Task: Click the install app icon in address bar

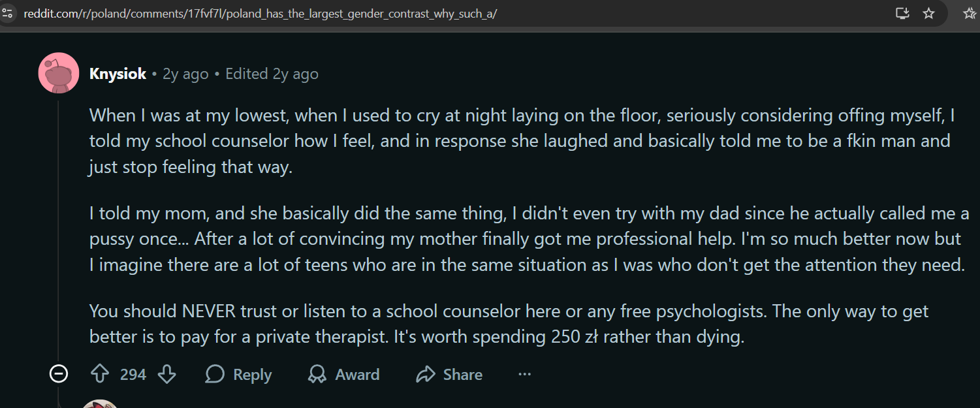Action: (902, 13)
